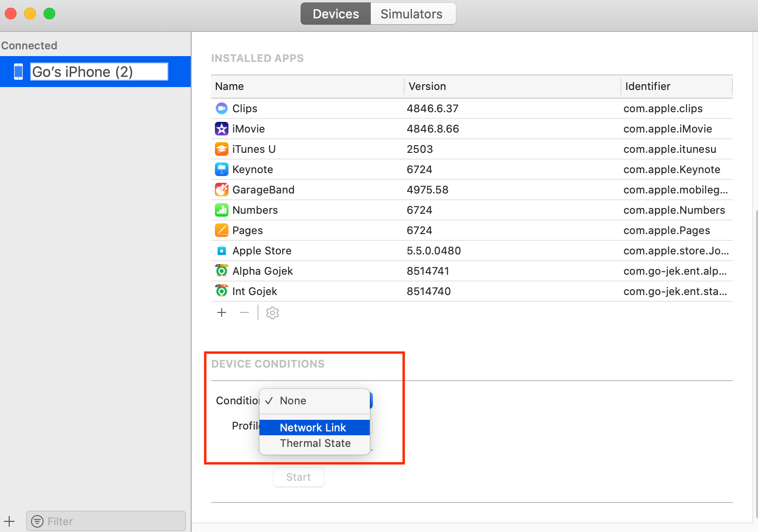This screenshot has width=758, height=532.
Task: Add an app with the plus icon
Action: (222, 312)
